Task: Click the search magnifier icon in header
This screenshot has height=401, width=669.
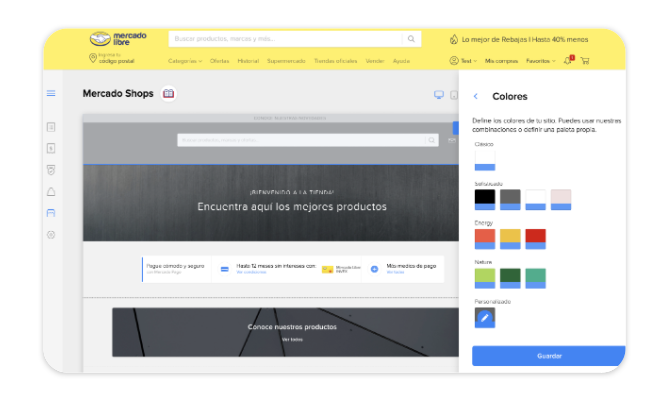Action: (411, 39)
